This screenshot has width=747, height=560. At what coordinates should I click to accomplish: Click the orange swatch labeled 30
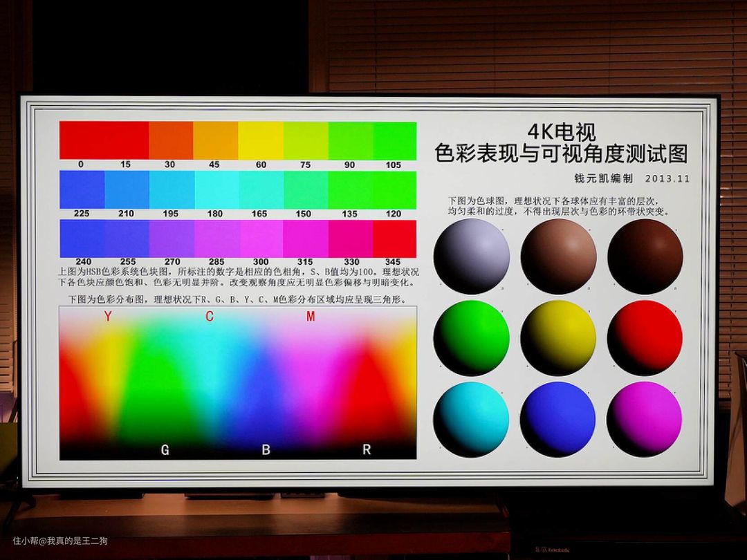tap(171, 140)
